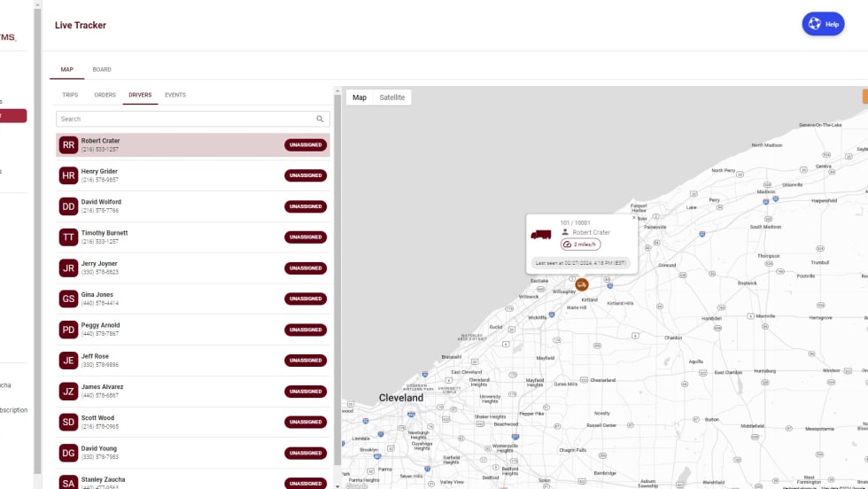Image resolution: width=868 pixels, height=489 pixels.
Task: Select the Map view type button
Action: coord(360,97)
